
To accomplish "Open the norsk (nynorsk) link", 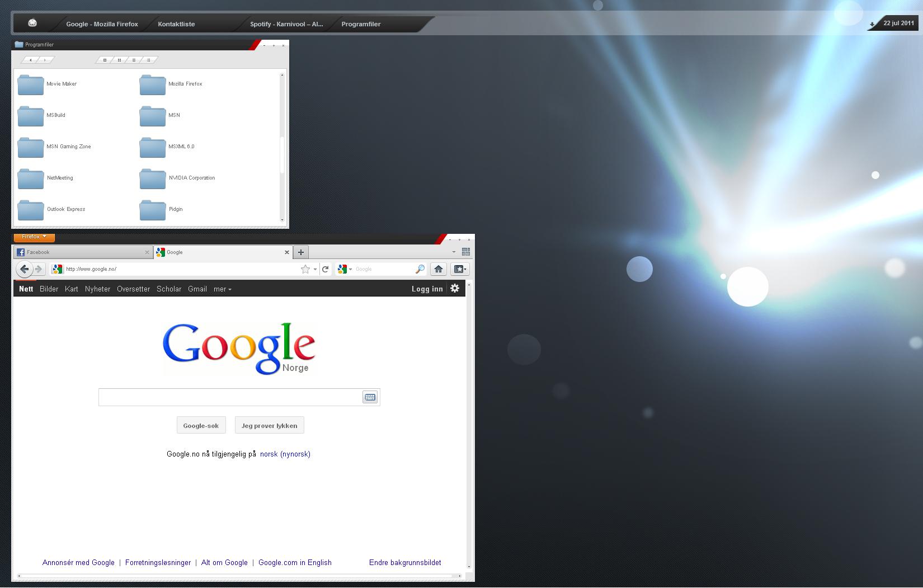I will click(285, 454).
